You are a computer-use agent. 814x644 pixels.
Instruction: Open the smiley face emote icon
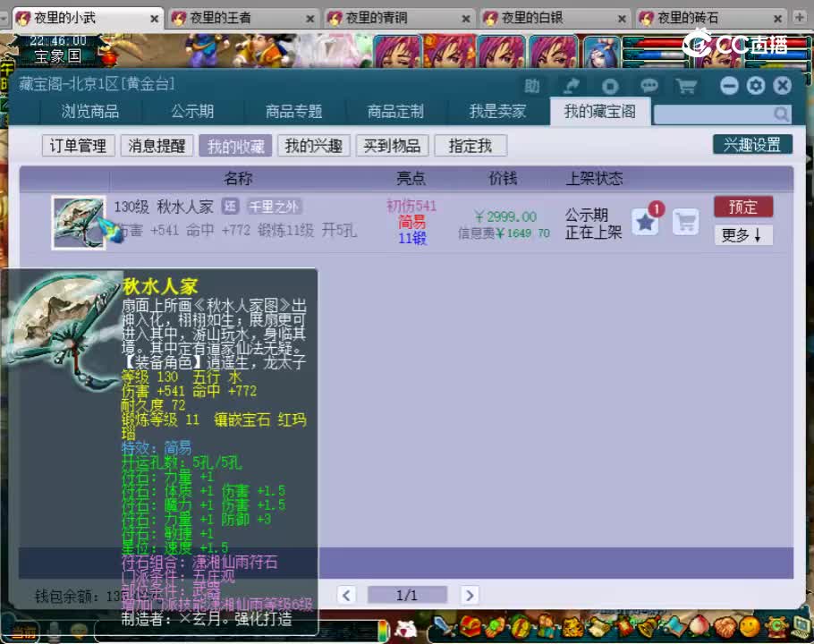click(750, 626)
